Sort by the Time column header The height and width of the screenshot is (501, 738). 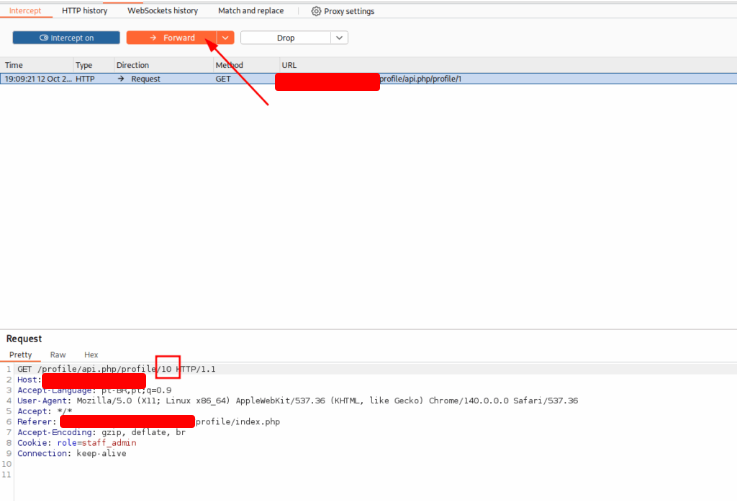click(14, 65)
